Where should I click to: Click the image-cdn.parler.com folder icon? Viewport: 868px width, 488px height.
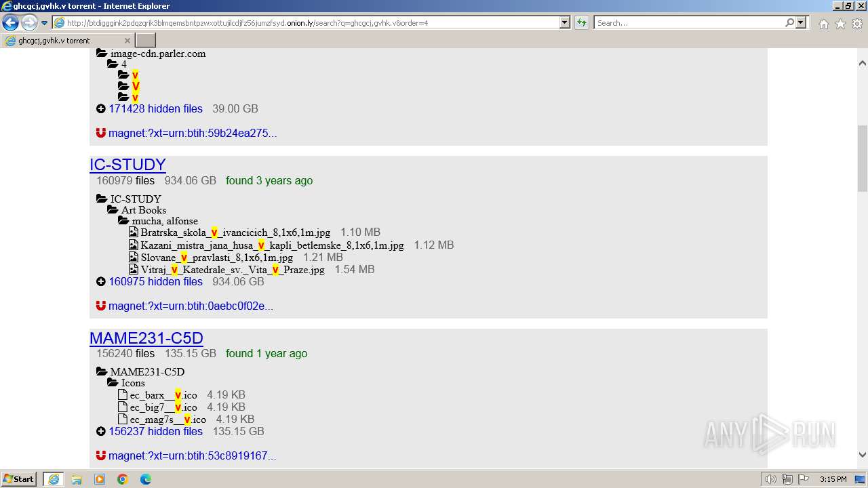point(102,53)
